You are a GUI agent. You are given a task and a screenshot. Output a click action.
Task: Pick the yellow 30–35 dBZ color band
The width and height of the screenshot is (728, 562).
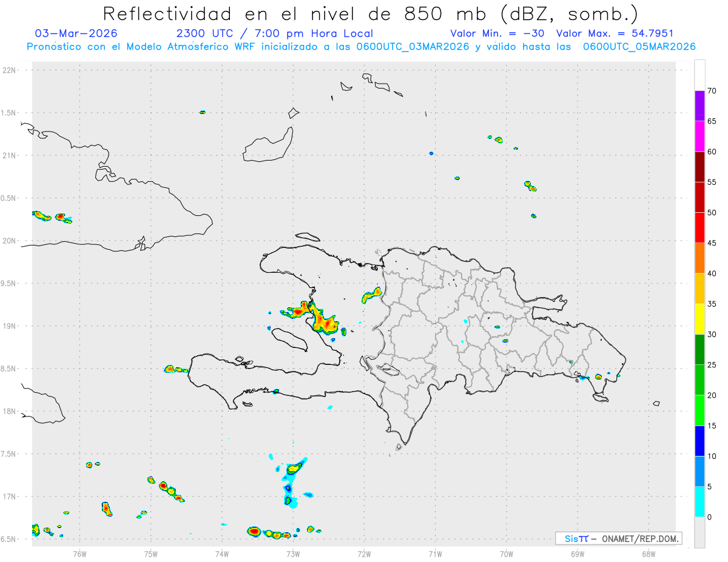point(699,319)
